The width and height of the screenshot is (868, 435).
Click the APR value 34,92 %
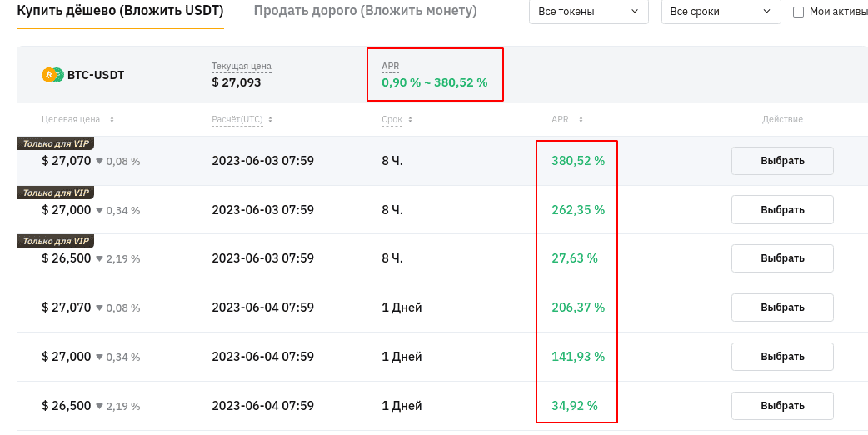point(575,406)
